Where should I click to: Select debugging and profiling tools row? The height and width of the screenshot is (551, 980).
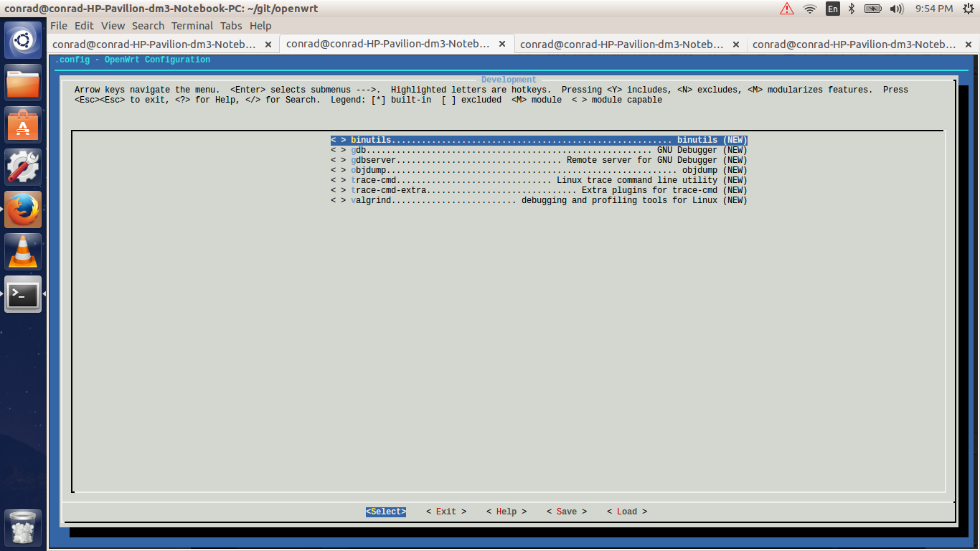pos(539,201)
